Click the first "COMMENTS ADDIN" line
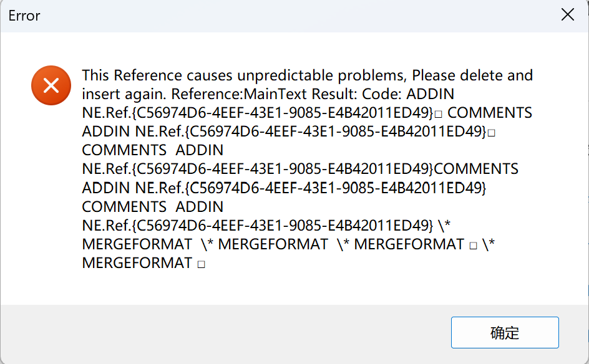Screen dimensions: 589x364 [x=152, y=150]
